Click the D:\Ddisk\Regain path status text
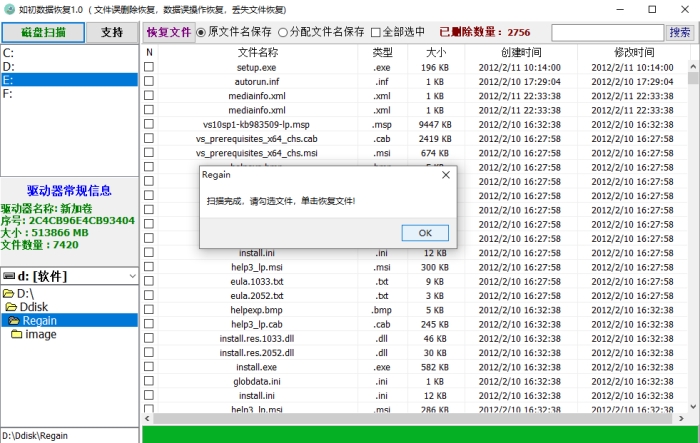The width and height of the screenshot is (700, 443). [35, 436]
